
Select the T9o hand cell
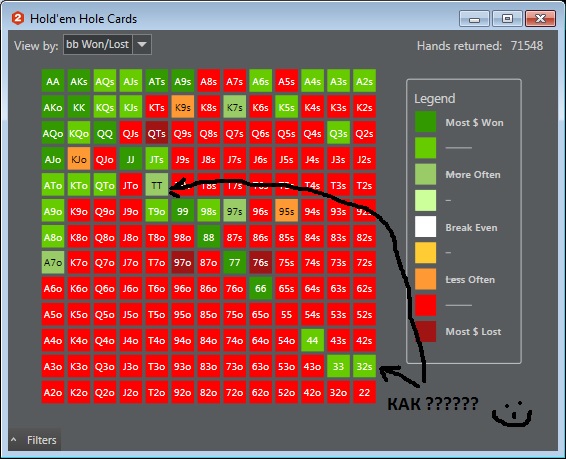[x=157, y=211]
